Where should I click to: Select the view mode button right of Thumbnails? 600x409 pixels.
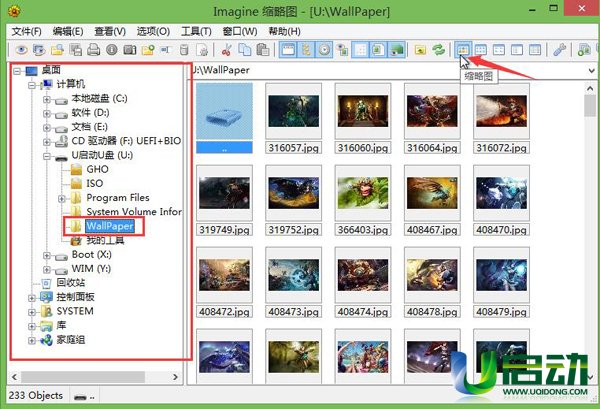481,50
